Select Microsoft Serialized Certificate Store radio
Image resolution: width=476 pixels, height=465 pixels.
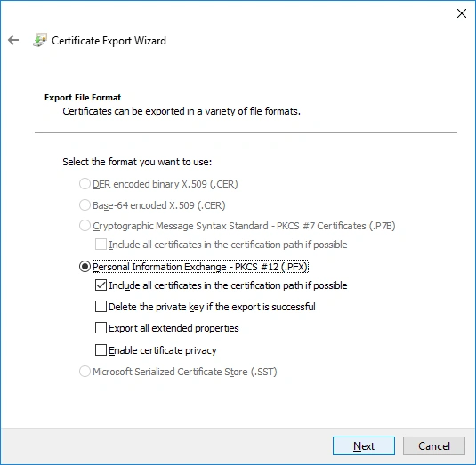pyautogui.click(x=85, y=372)
